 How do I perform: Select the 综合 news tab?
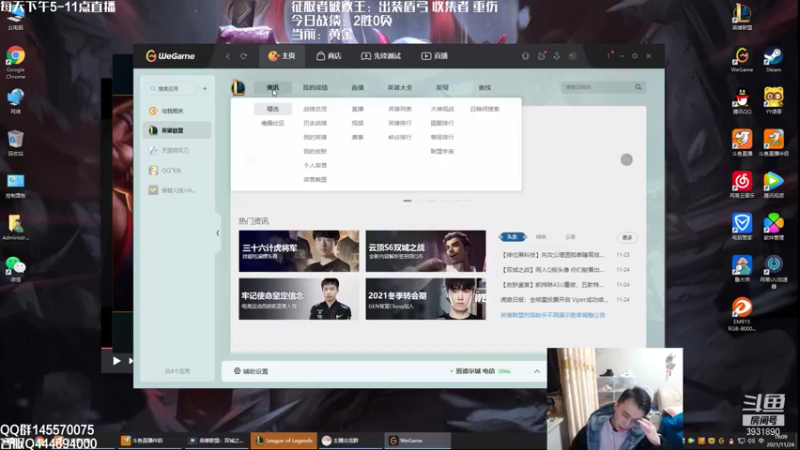(x=541, y=237)
